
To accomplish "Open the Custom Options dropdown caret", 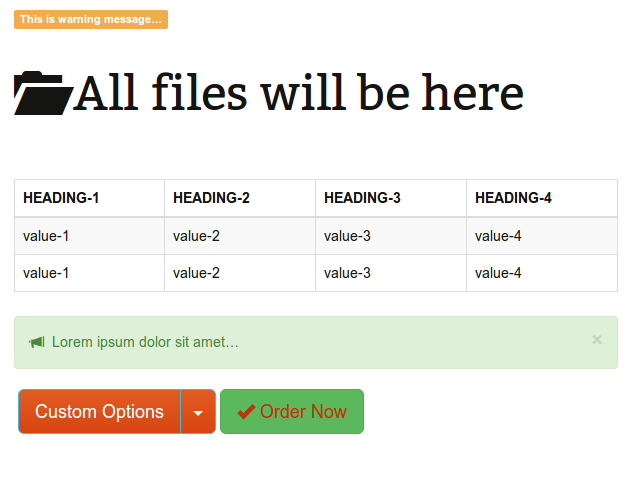I will [198, 412].
